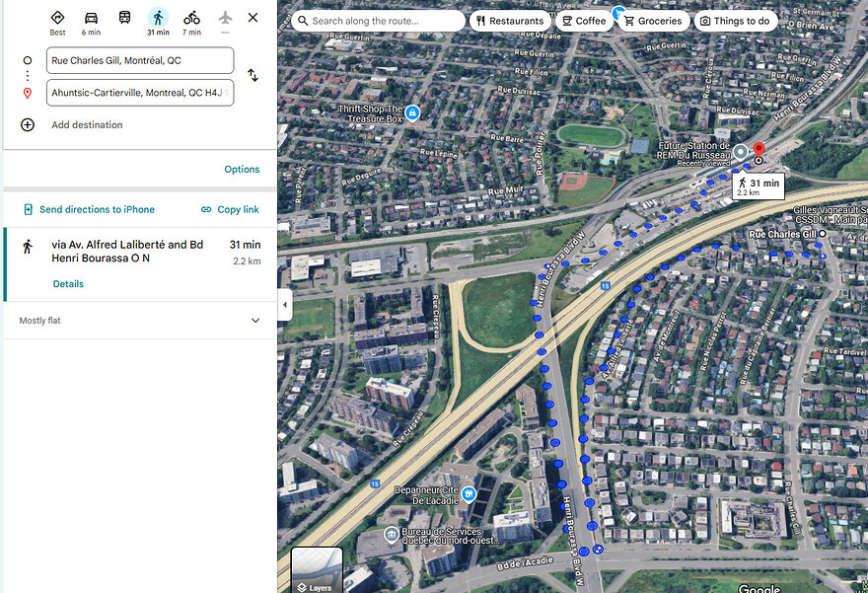Reverse starting point and destination
Screen dimensions: 868x593
click(253, 75)
